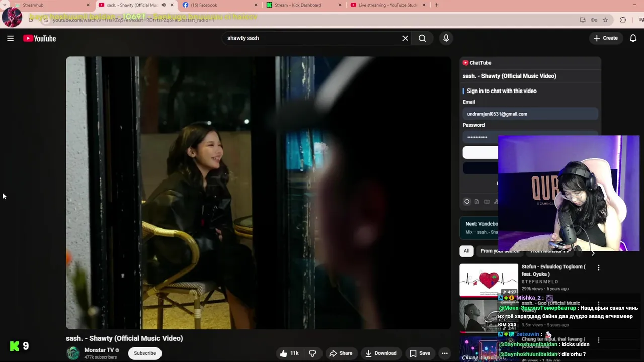Go to the YouTube home logo
Image resolution: width=644 pixels, height=362 pixels.
39,38
